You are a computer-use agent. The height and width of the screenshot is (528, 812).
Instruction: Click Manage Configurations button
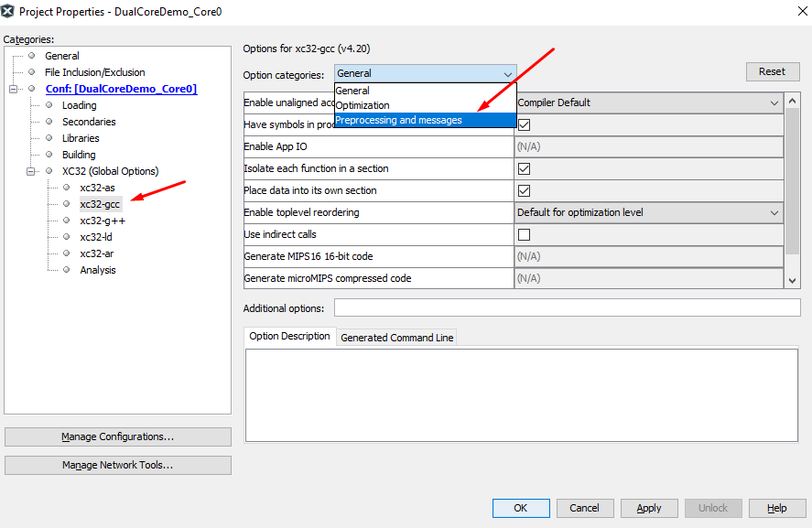(x=118, y=436)
